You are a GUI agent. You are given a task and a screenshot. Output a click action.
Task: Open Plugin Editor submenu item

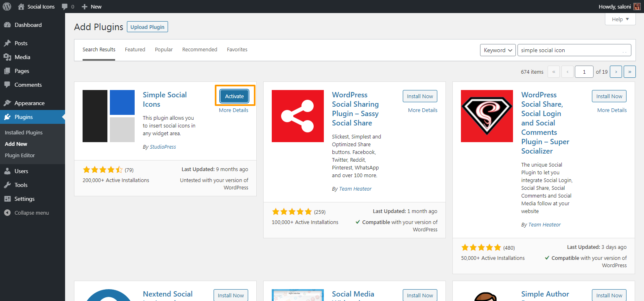(20, 155)
